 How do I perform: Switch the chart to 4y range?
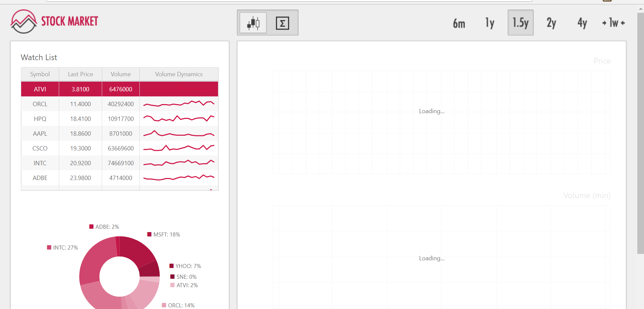pyautogui.click(x=582, y=23)
